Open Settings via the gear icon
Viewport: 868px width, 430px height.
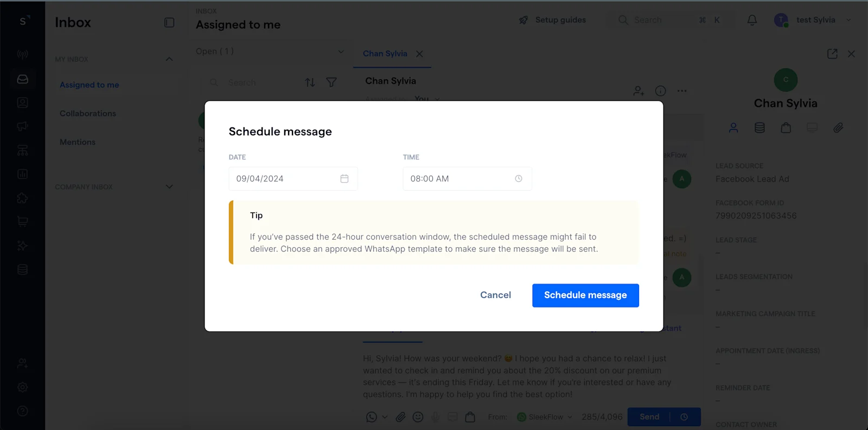pos(22,387)
